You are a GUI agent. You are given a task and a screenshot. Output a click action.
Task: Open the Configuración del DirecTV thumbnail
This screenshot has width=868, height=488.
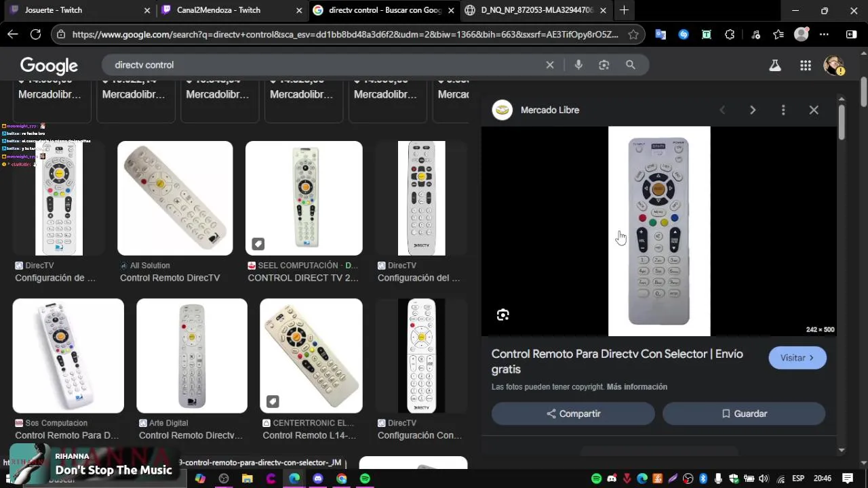coord(421,199)
